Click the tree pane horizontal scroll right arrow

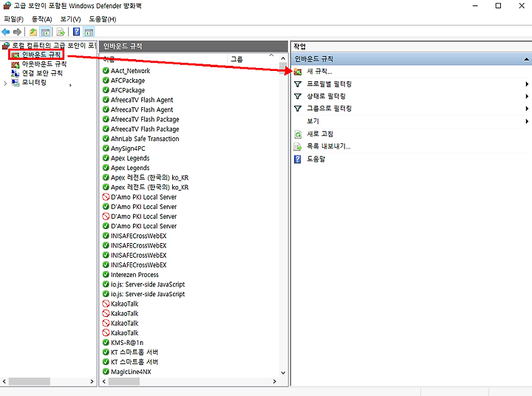point(92,381)
